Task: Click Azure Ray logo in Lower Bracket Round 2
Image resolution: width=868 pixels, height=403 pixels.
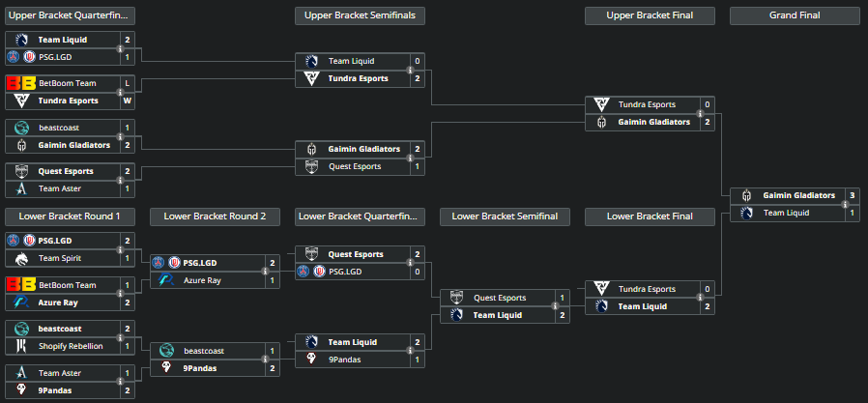Action: (x=166, y=280)
